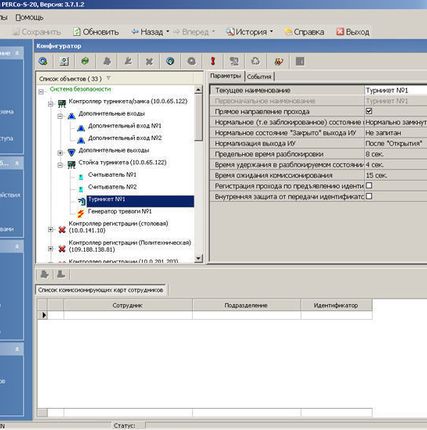Click the 'Обновить' button
427x430 pixels.
96,32
